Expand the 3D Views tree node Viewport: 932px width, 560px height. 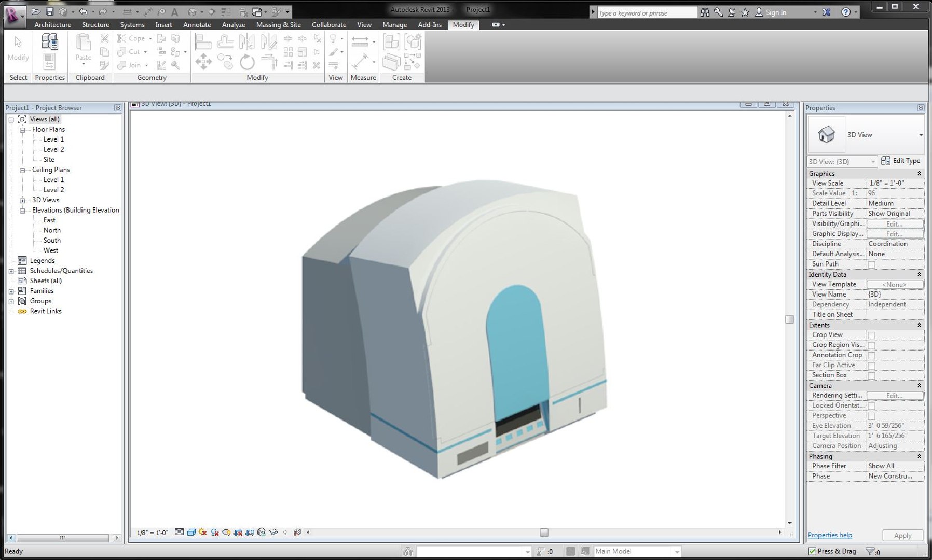point(22,201)
